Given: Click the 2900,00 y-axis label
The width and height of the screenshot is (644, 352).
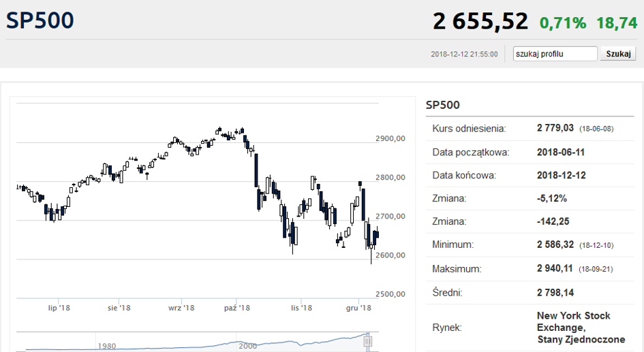Looking at the screenshot, I should coord(390,139).
